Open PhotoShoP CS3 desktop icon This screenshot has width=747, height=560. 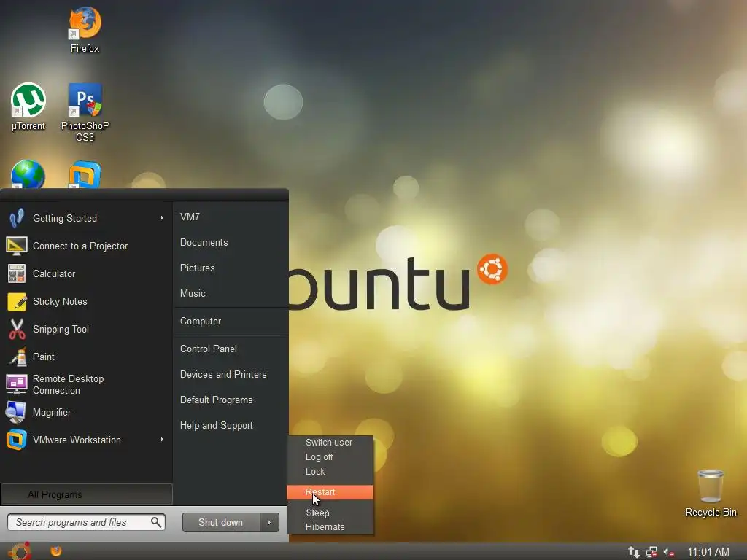tap(85, 112)
